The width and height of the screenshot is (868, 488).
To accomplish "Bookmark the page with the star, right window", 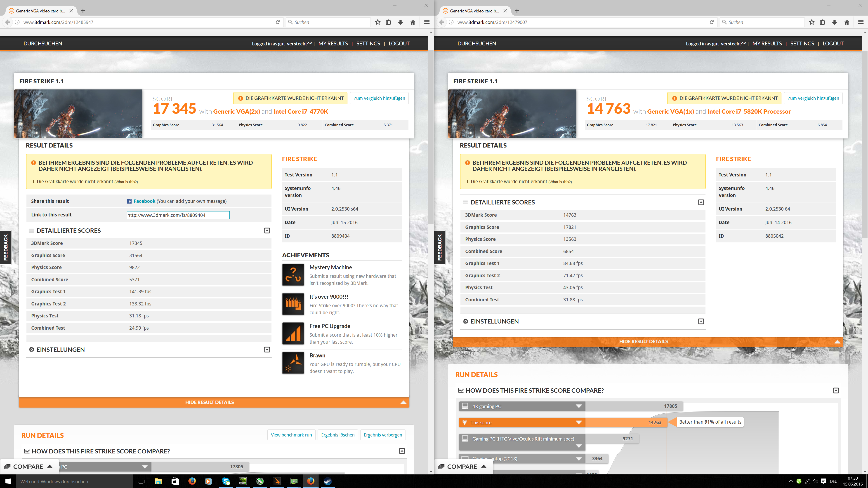I will pyautogui.click(x=812, y=22).
